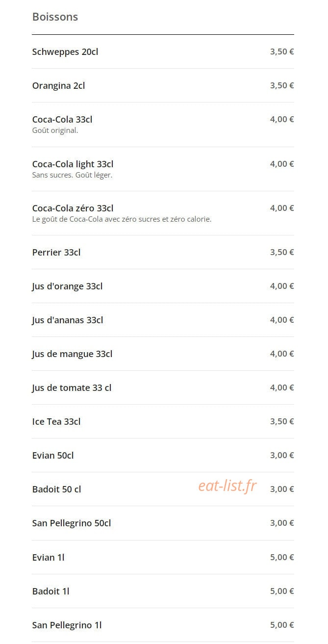Click the 5,00 € price for Evian 1l
Image resolution: width=328 pixels, height=644 pixels.
[x=282, y=557]
